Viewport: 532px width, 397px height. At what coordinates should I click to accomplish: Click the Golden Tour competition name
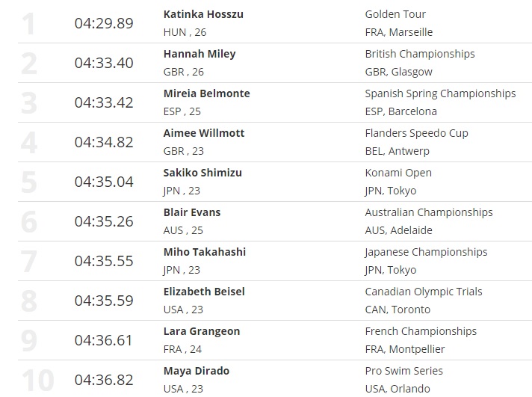[x=395, y=14]
